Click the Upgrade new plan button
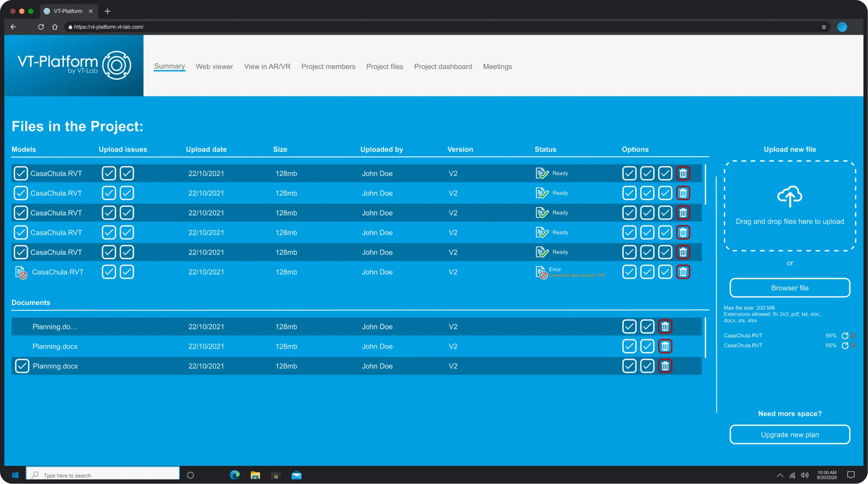 (790, 434)
